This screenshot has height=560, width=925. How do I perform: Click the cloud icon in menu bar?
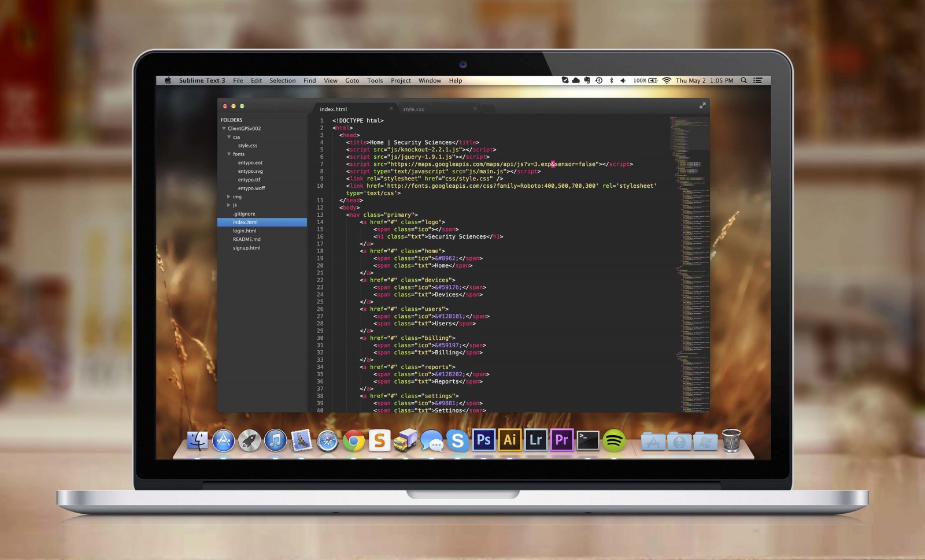pyautogui.click(x=576, y=80)
